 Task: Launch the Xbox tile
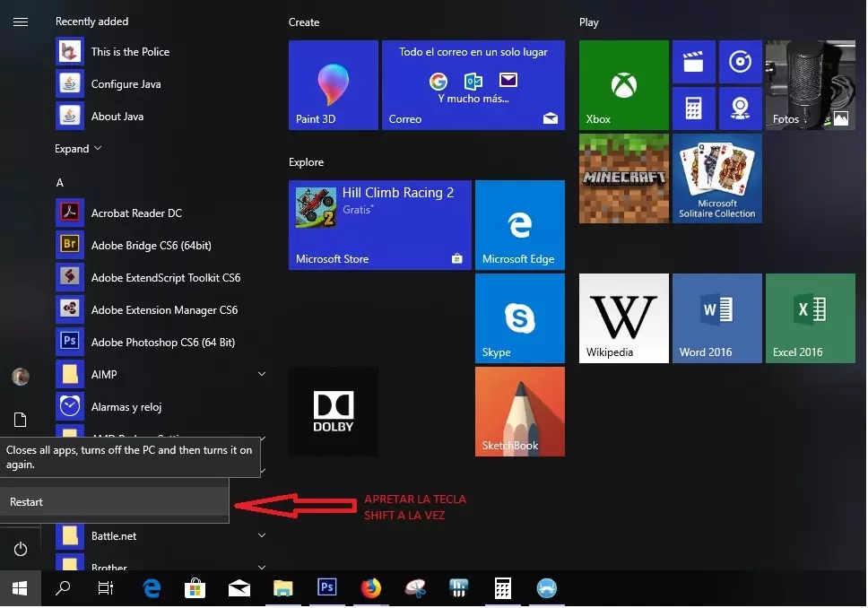click(x=623, y=84)
